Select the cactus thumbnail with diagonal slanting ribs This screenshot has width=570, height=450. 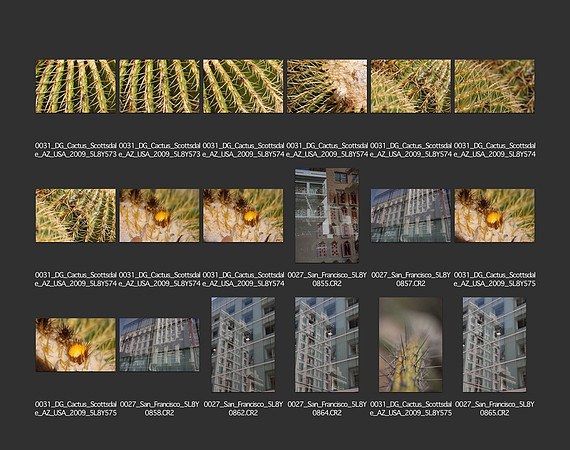pyautogui.click(x=243, y=86)
